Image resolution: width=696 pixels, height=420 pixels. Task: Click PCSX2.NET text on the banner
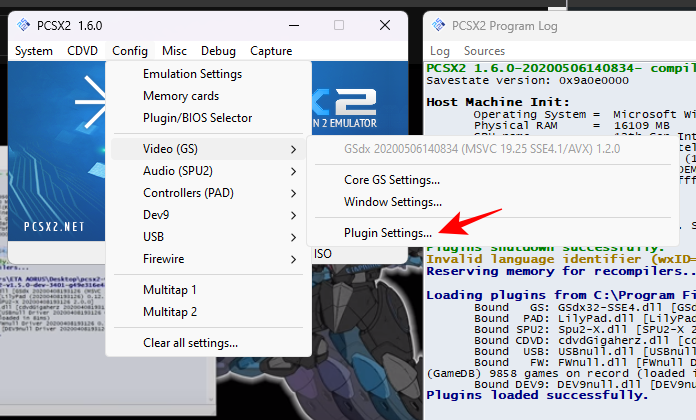pyautogui.click(x=54, y=227)
